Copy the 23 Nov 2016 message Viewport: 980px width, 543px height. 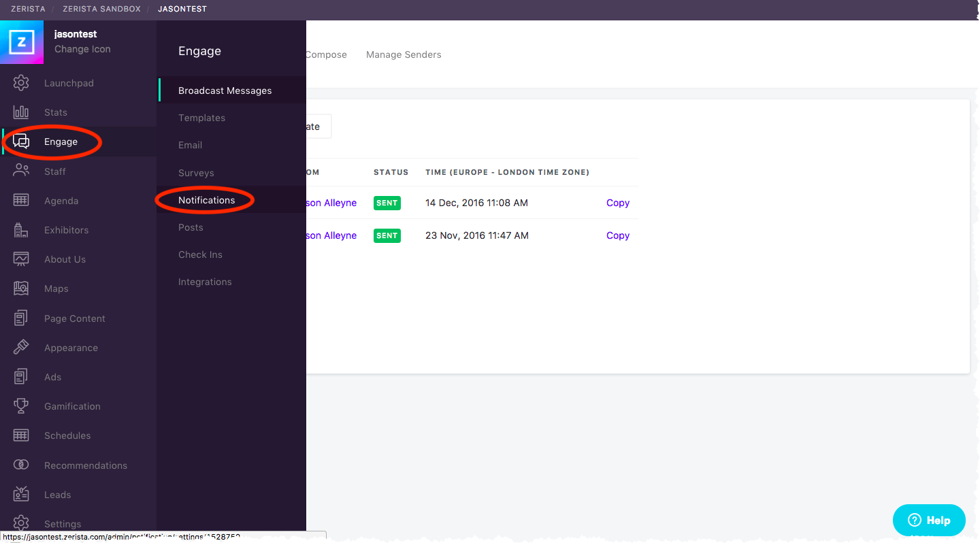[618, 235]
